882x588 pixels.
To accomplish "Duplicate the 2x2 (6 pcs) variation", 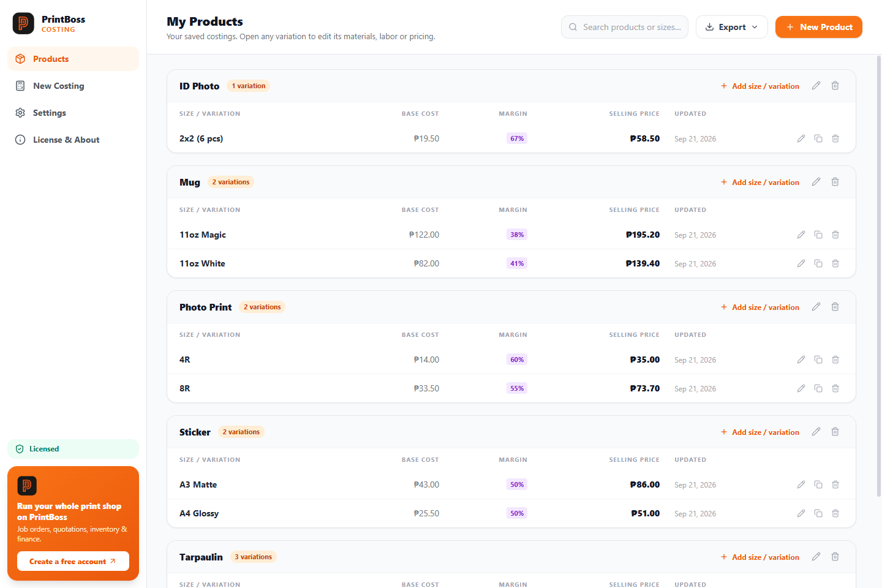I will 818,138.
